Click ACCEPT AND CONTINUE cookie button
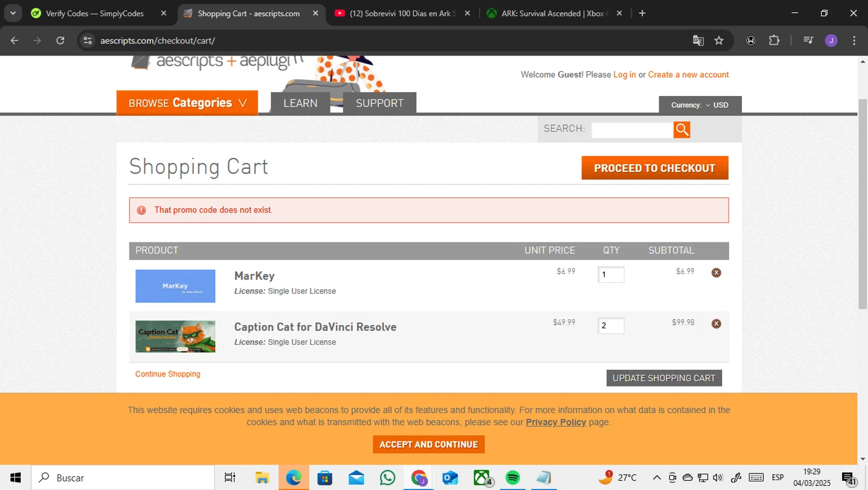The width and height of the screenshot is (868, 490). tap(429, 444)
